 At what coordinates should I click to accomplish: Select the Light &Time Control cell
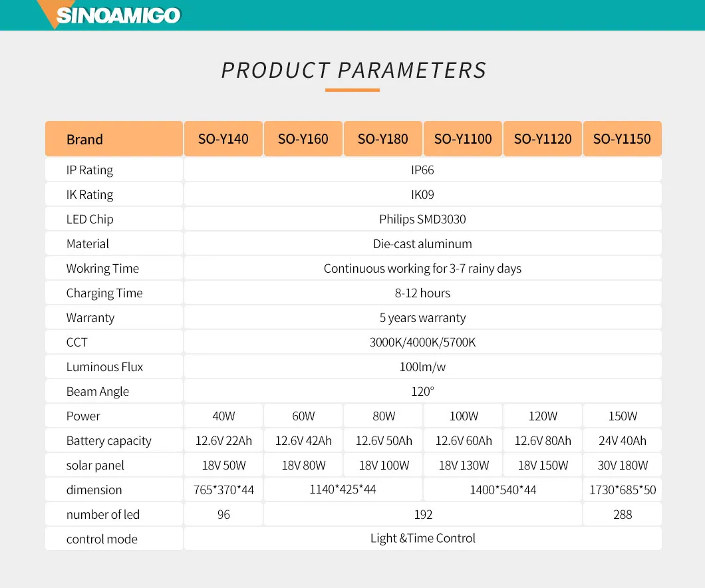tap(422, 538)
